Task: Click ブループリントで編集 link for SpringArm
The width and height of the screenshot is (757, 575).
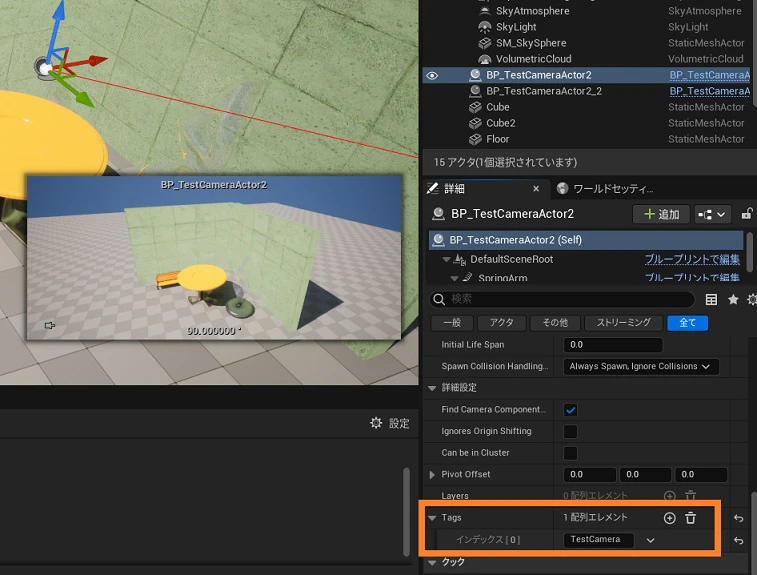Action: pos(692,277)
